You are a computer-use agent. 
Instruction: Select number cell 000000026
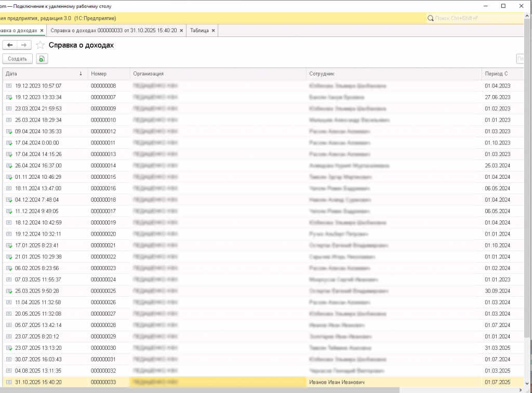pos(109,303)
